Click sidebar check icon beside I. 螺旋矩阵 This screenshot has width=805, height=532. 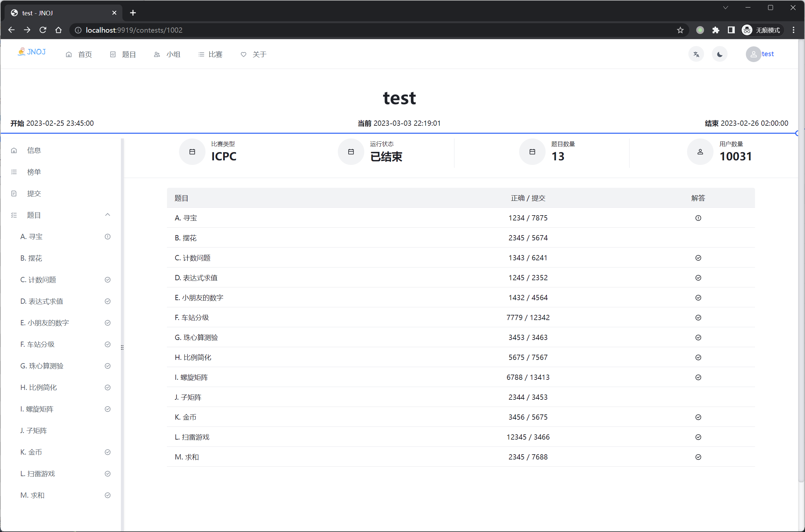[x=107, y=409]
